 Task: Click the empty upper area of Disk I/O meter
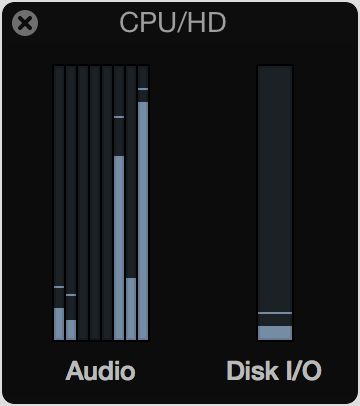[275, 188]
